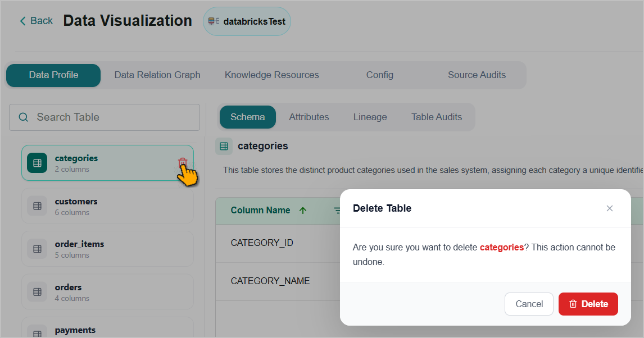Click the magnifier icon in Search Table
The height and width of the screenshot is (338, 644).
(24, 117)
